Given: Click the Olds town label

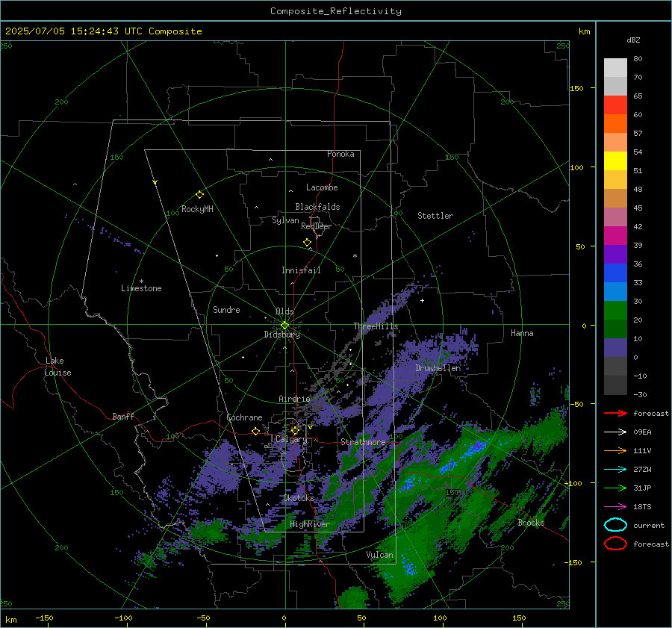Looking at the screenshot, I should pos(284,311).
